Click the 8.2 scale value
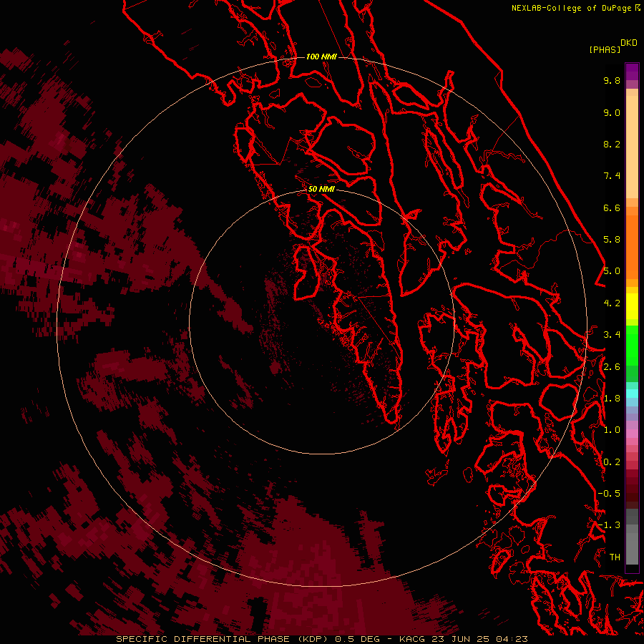 click(x=612, y=144)
